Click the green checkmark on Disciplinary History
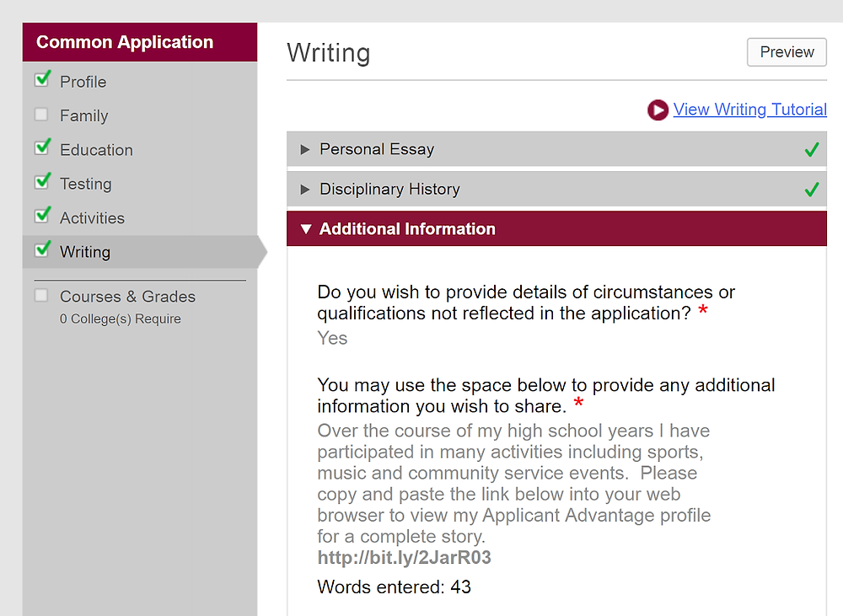 (812, 190)
